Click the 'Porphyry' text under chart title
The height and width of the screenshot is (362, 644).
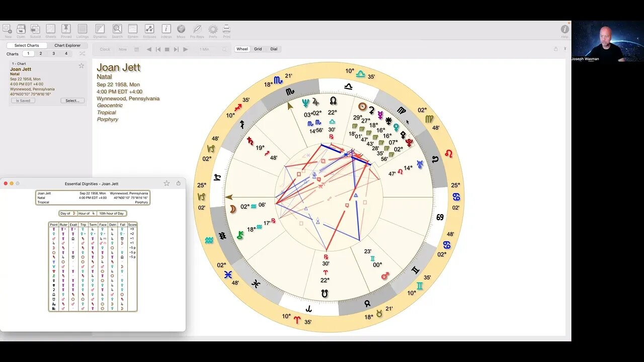108,120
